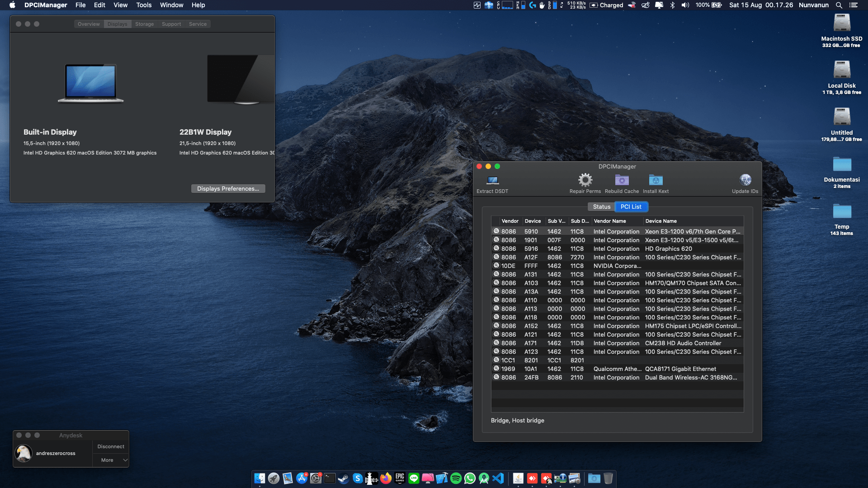Screen dimensions: 868x488
Task: Open Steam from the dock
Action: [344, 478]
